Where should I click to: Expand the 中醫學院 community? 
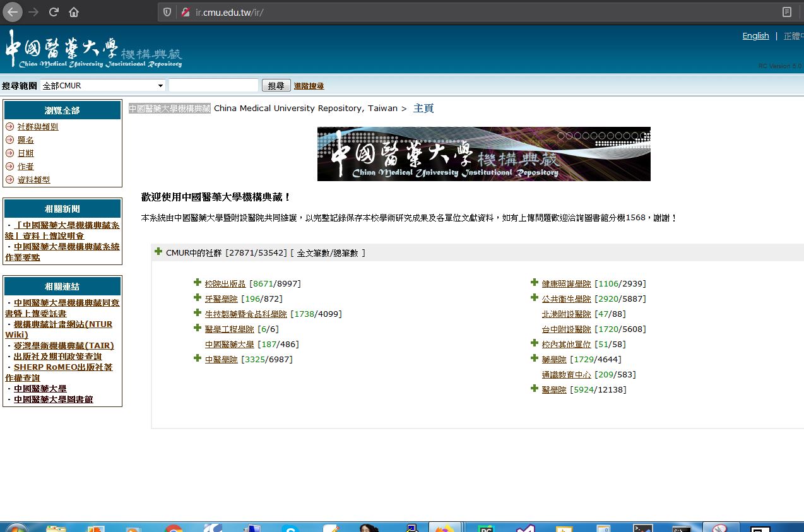[198, 358]
